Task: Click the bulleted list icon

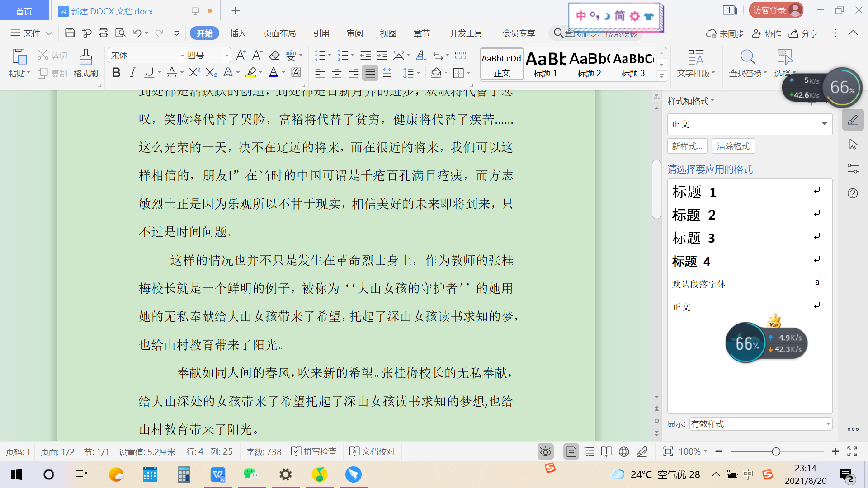Action: (320, 56)
